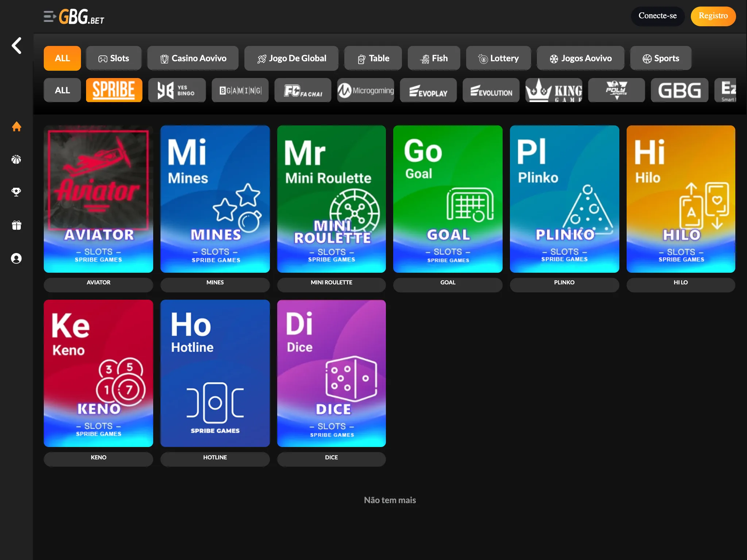Filter by Microgaming provider logo
Viewport: 747px width, 560px height.
coord(365,90)
